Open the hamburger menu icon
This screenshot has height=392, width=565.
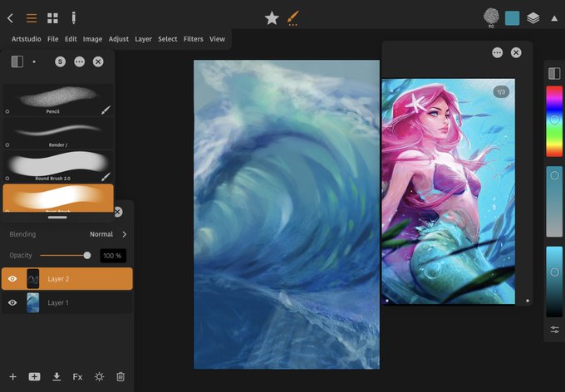click(32, 18)
